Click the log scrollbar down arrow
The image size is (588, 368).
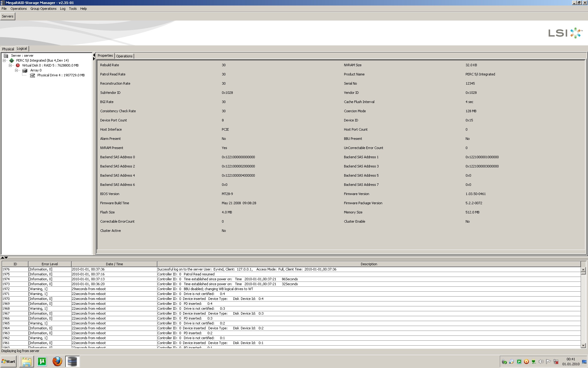pos(583,345)
